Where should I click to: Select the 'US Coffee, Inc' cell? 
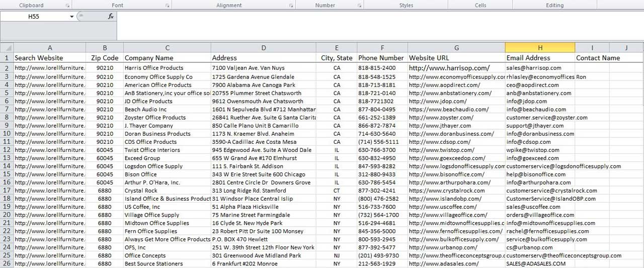pyautogui.click(x=167, y=207)
